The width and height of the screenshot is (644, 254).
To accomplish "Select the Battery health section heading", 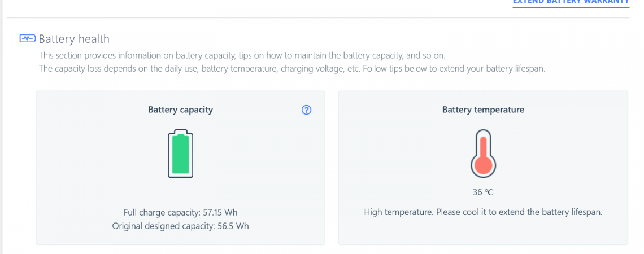I will 74,39.
